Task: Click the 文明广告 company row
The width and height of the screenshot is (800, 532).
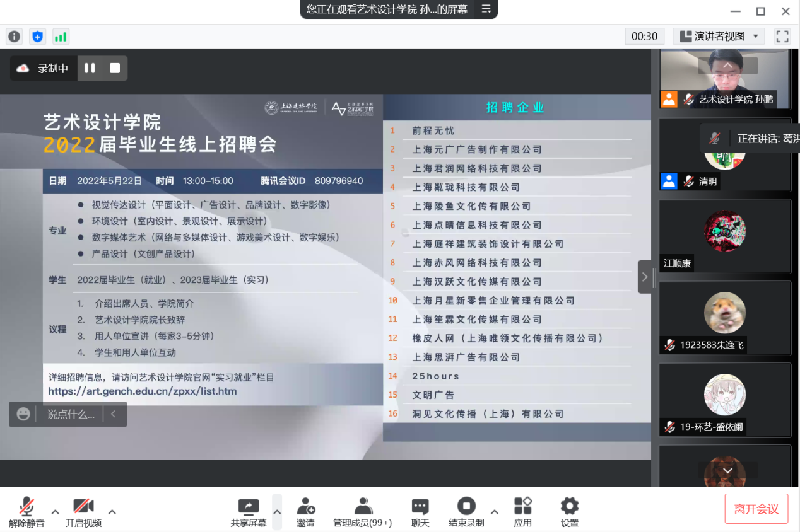Action: coord(433,395)
